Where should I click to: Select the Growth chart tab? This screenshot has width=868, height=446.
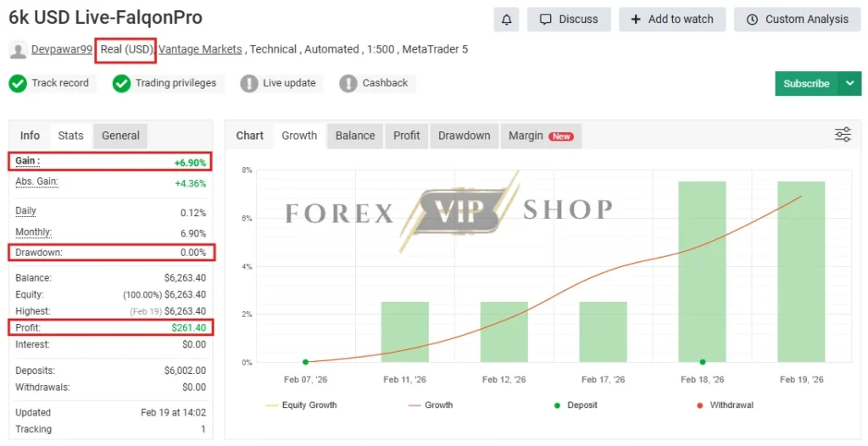click(299, 136)
